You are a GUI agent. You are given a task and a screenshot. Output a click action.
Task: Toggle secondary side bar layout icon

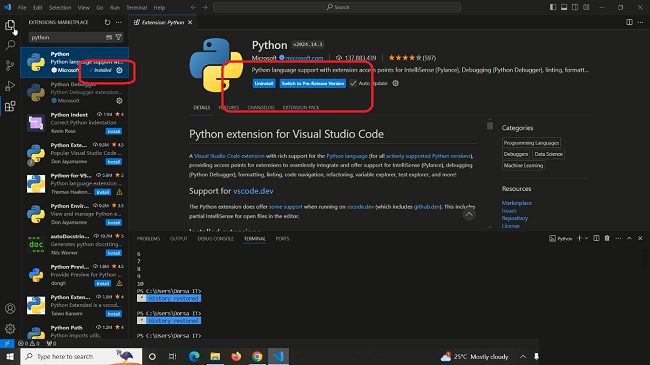coord(575,7)
